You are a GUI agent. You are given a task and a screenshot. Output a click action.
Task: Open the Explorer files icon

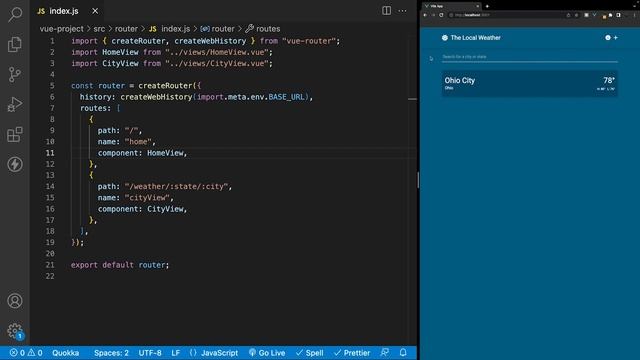(x=15, y=44)
